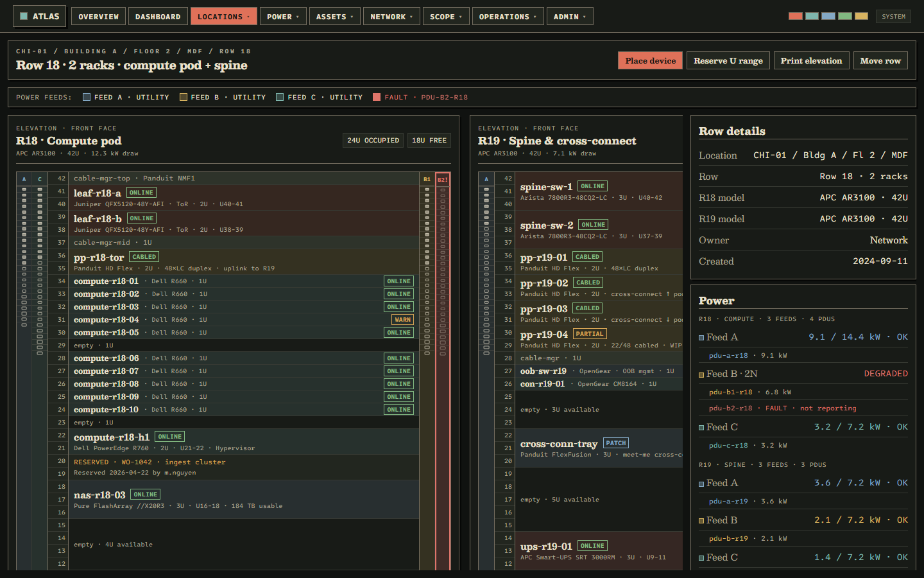Image resolution: width=924 pixels, height=578 pixels.
Task: Open the OPERATIONS dropdown menu
Action: [x=508, y=17]
